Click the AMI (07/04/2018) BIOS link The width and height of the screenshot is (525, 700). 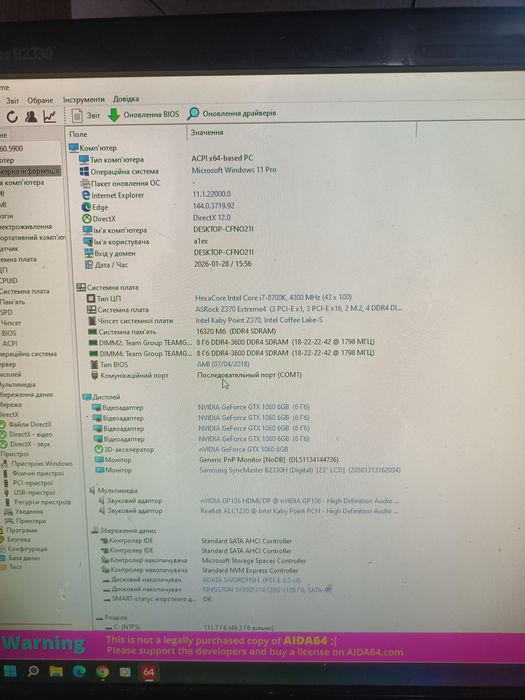click(223, 364)
